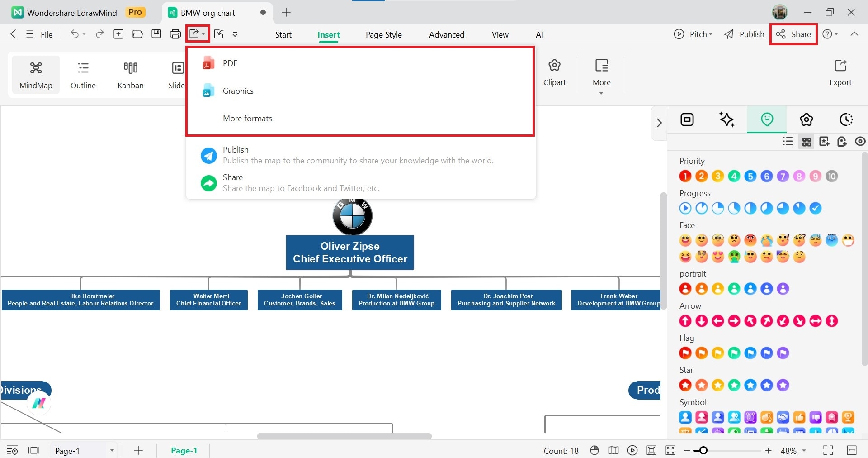
Task: Click the Export button in ribbon
Action: coord(840,72)
